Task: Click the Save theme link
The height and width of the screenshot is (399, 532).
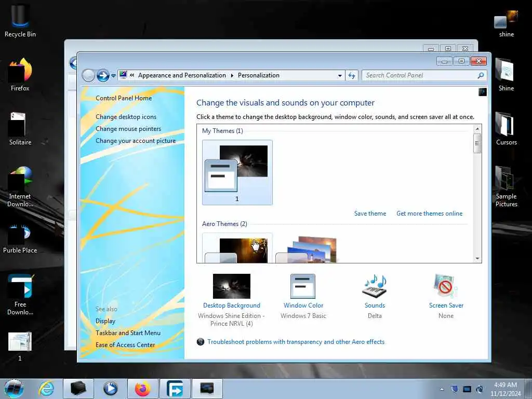Action: point(370,214)
